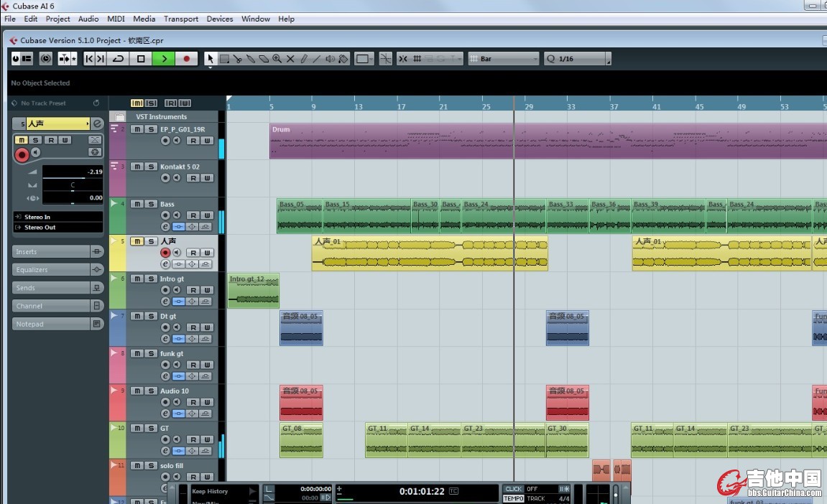Open the 1/16 quantize dropdown
827x504 pixels.
577,59
